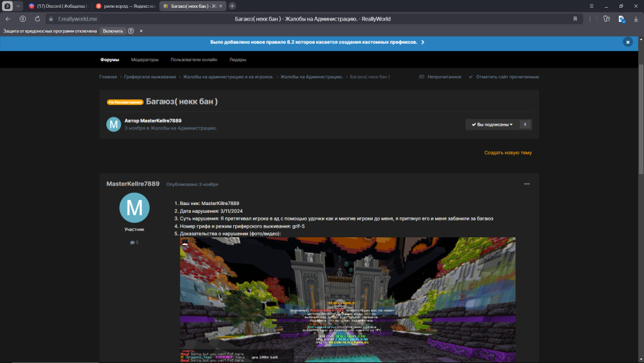Go back with the browser back arrow

tap(8, 19)
